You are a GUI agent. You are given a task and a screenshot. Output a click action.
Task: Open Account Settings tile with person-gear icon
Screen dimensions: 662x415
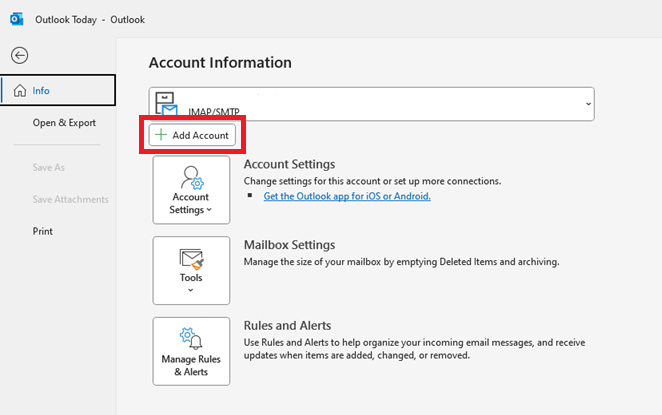click(x=191, y=190)
